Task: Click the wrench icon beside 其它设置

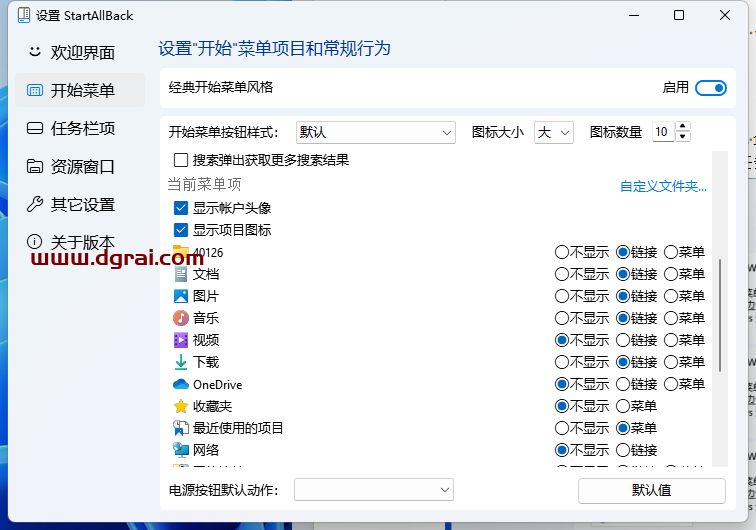Action: (35, 204)
